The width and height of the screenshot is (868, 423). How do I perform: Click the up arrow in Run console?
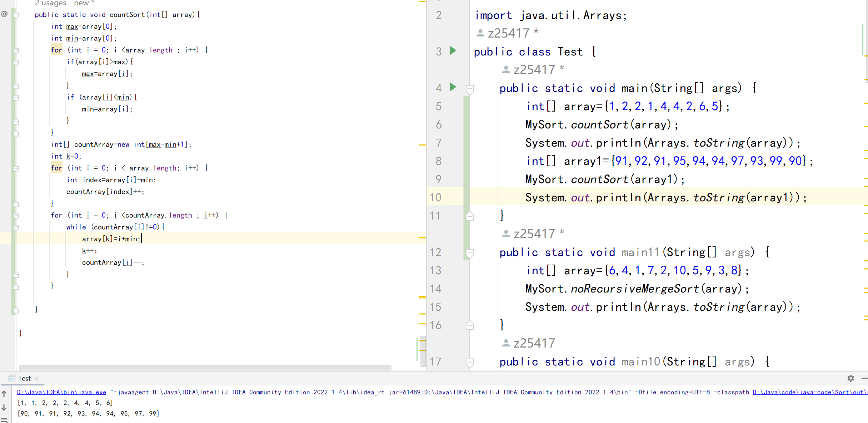[4, 394]
